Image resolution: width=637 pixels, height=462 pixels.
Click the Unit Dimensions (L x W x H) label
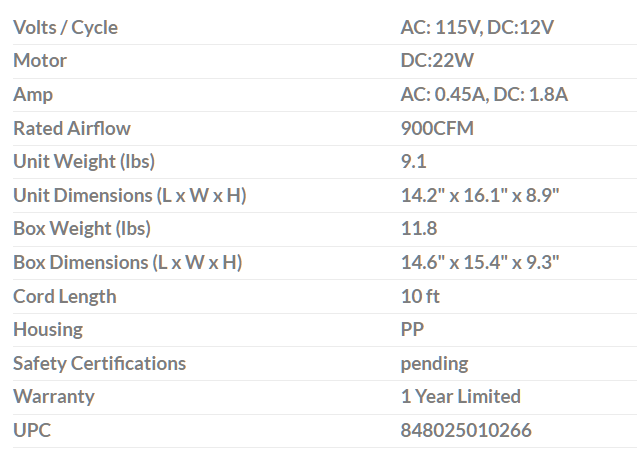pos(129,195)
